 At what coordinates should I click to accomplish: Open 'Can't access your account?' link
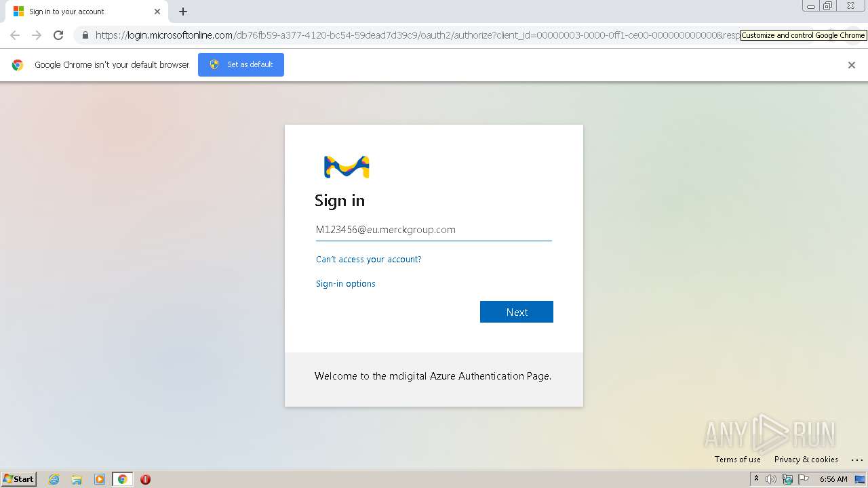tap(368, 260)
